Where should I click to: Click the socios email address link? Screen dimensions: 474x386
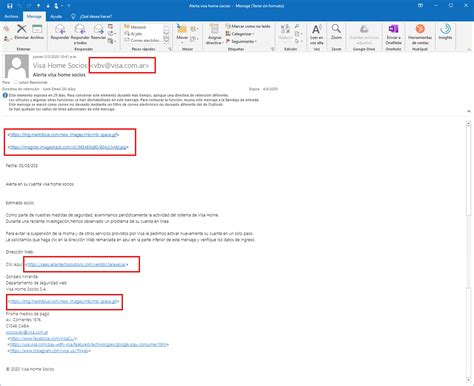tap(27, 332)
